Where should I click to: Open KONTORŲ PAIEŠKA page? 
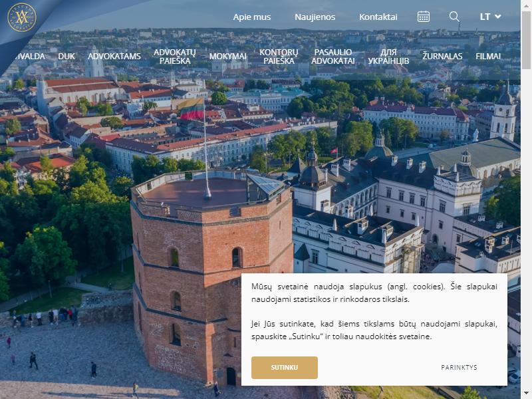pyautogui.click(x=279, y=57)
